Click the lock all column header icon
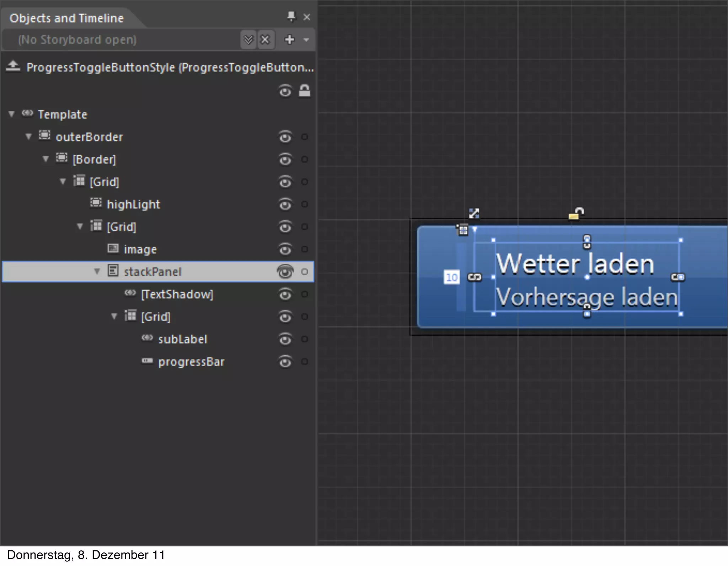The width and height of the screenshot is (728, 566). (304, 91)
